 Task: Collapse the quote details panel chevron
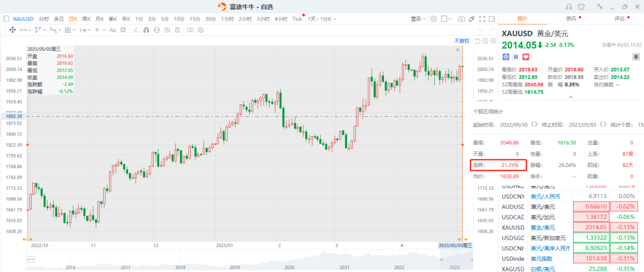[x=571, y=97]
